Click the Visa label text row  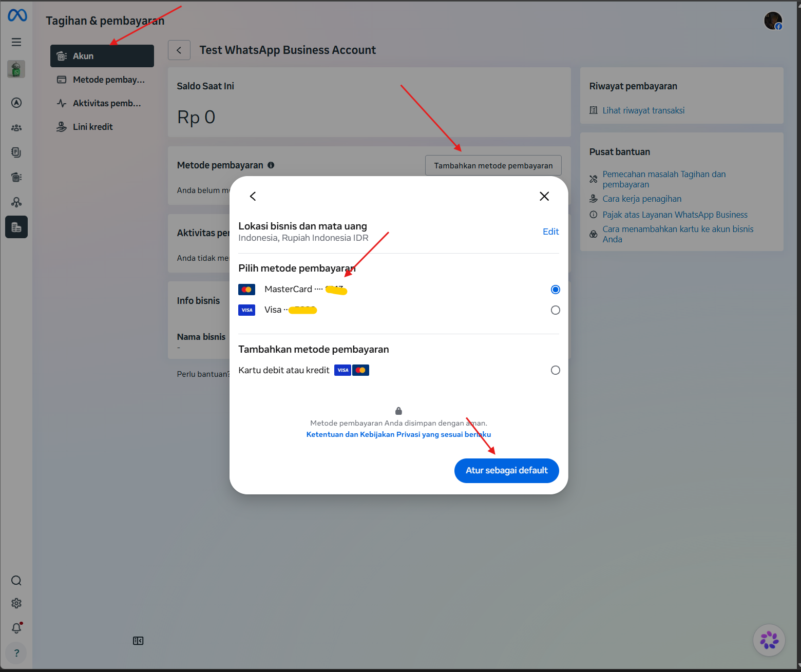(x=291, y=310)
